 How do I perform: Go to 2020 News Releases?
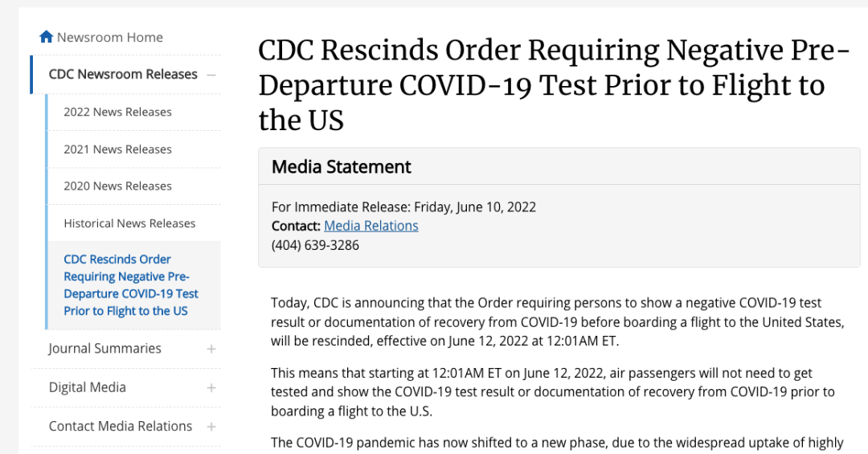117,186
